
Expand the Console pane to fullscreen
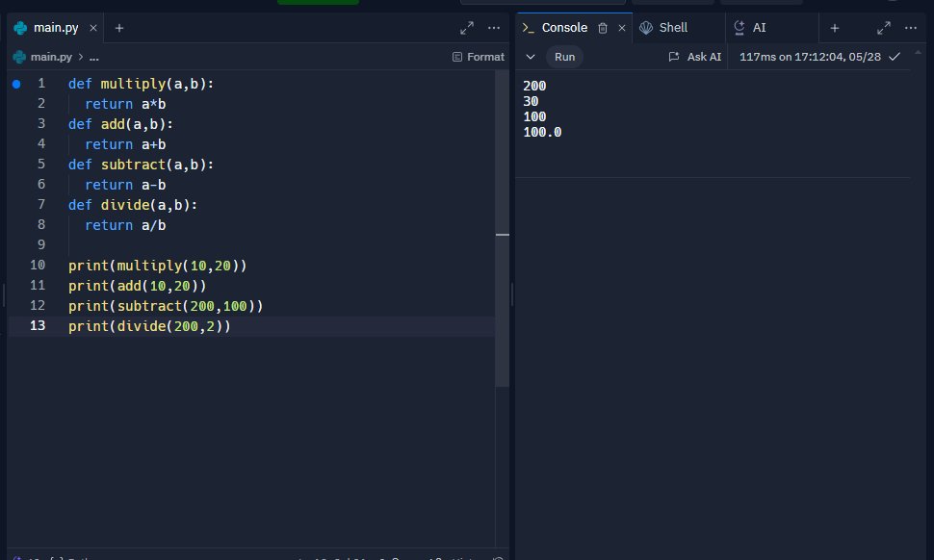click(x=883, y=27)
